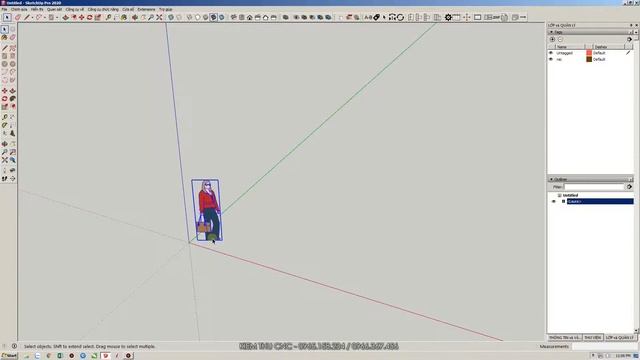Click the pencil icon beside Untagged tag
640x360 pixels.
point(628,53)
